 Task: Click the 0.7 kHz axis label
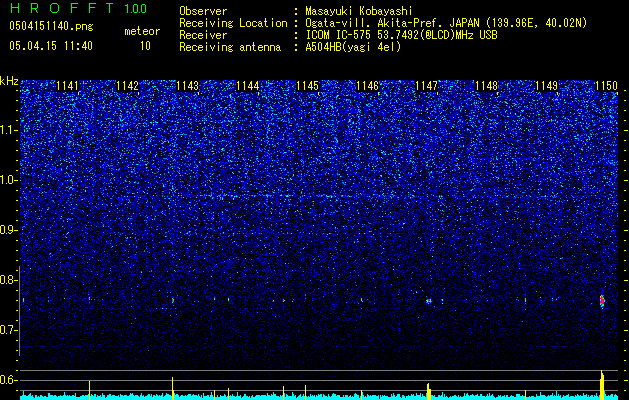8,330
